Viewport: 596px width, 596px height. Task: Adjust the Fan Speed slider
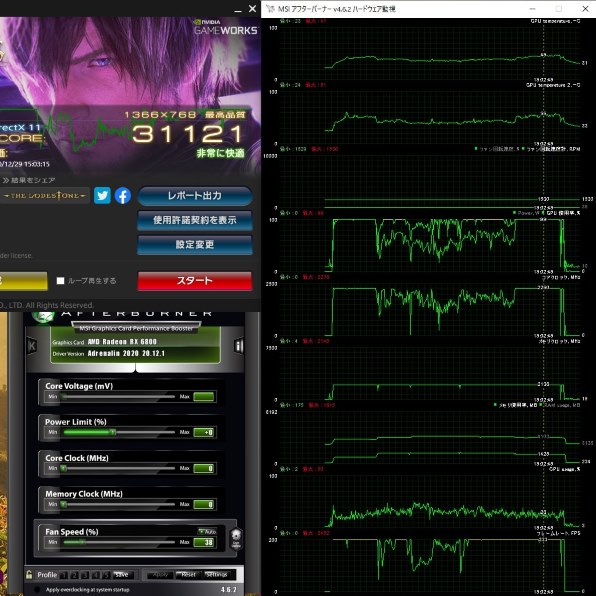[119, 542]
